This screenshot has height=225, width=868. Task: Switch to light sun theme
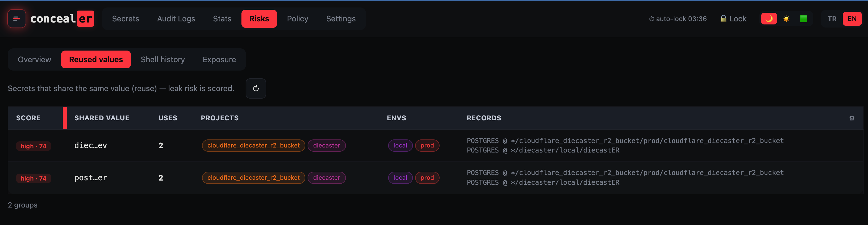786,19
